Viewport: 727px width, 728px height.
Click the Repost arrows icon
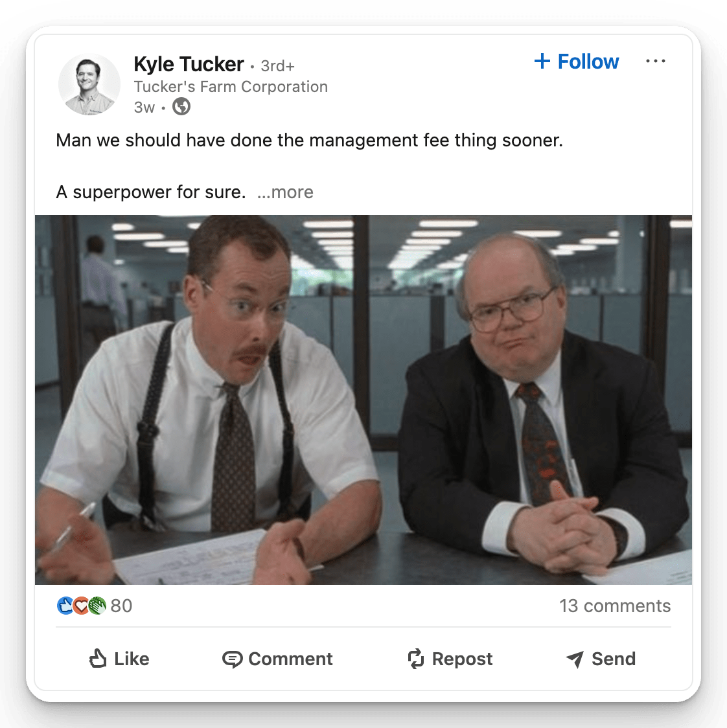coord(416,659)
